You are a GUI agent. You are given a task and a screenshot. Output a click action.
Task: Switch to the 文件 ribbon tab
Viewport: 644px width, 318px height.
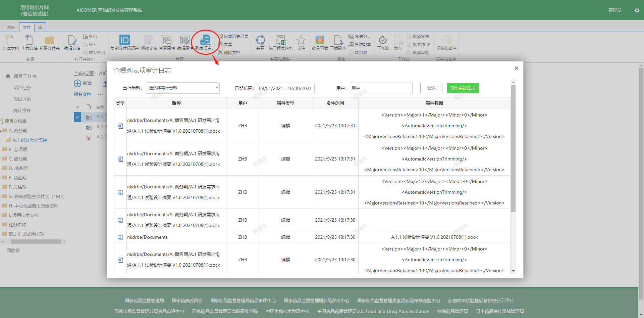27,27
